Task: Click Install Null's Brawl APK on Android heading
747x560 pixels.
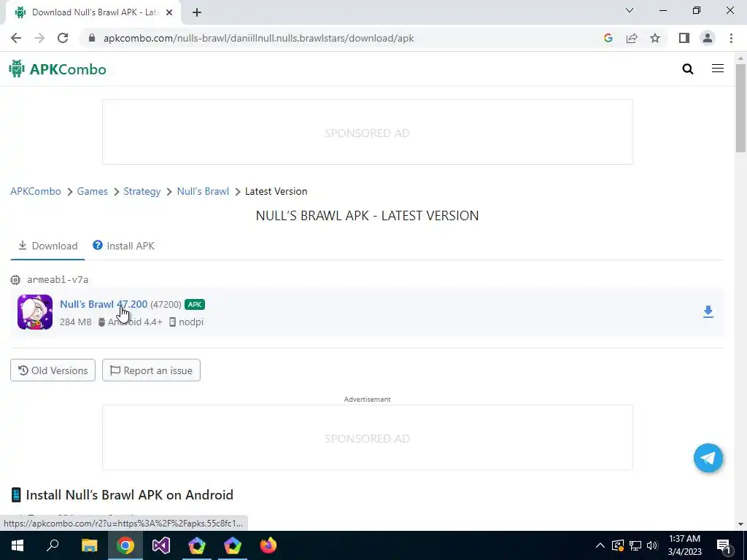Action: (130, 495)
